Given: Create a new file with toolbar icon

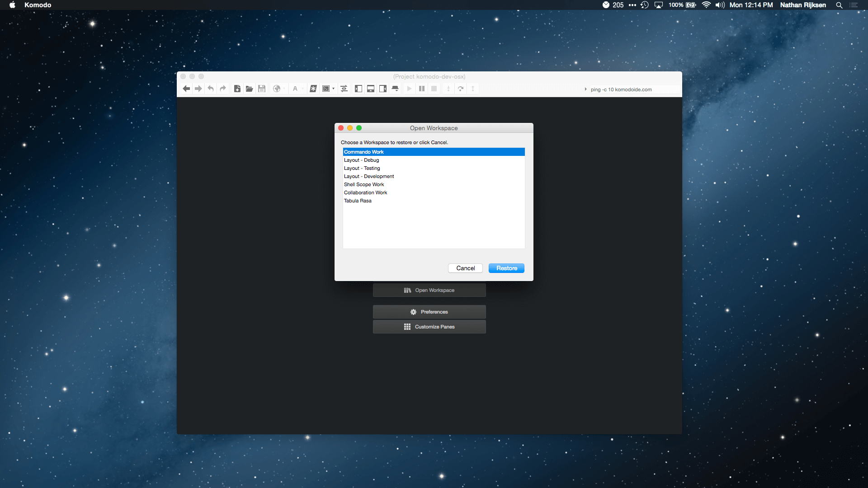Looking at the screenshot, I should [237, 89].
